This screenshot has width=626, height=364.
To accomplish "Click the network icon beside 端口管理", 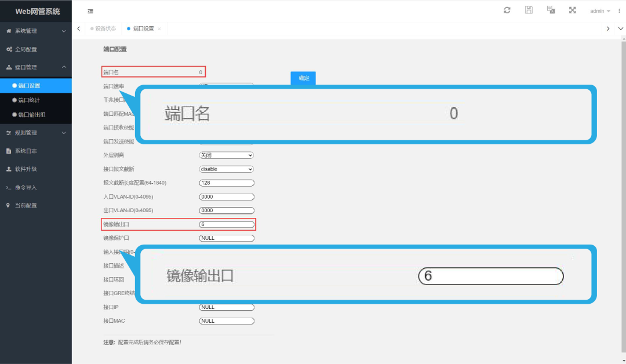I will [9, 67].
